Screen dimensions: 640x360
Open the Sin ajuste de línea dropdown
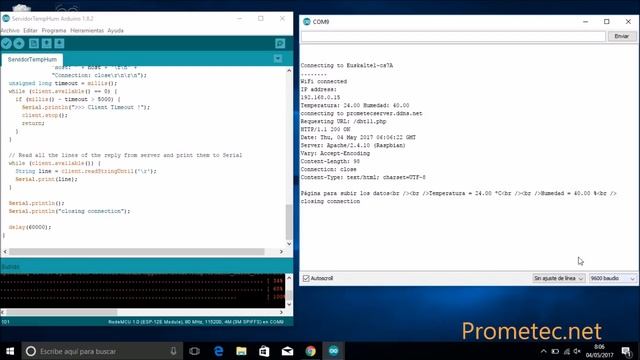[x=558, y=278]
